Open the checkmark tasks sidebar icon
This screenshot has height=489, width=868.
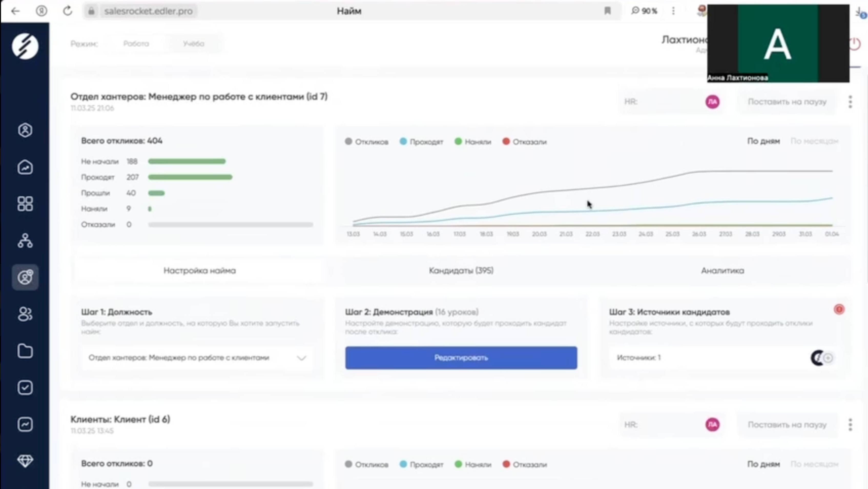[x=25, y=388]
